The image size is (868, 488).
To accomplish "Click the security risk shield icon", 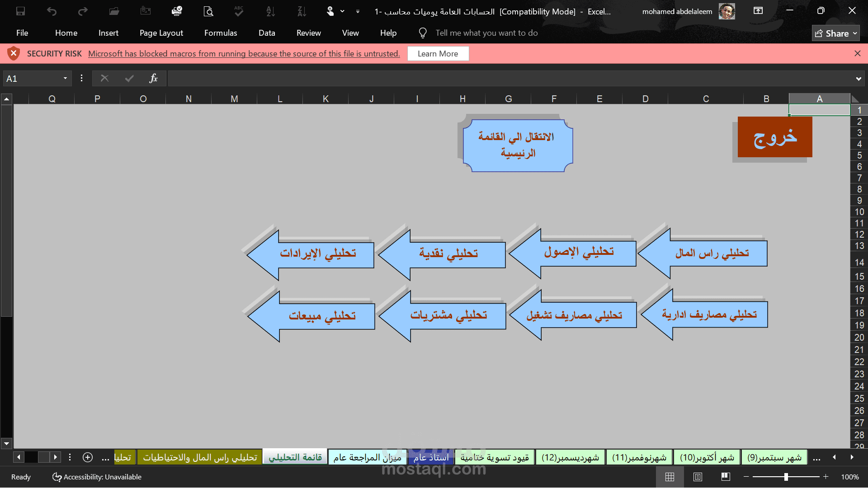I will coord(14,53).
